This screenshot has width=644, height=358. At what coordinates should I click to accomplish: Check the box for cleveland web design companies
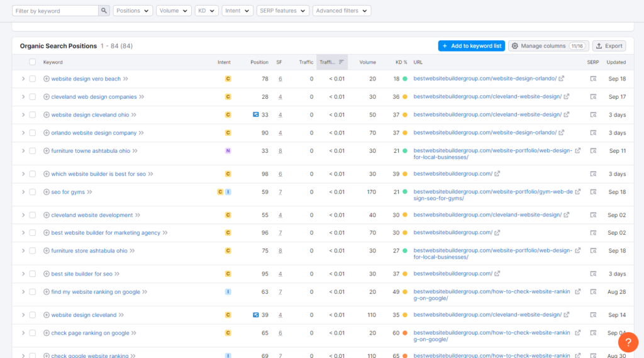pyautogui.click(x=33, y=97)
